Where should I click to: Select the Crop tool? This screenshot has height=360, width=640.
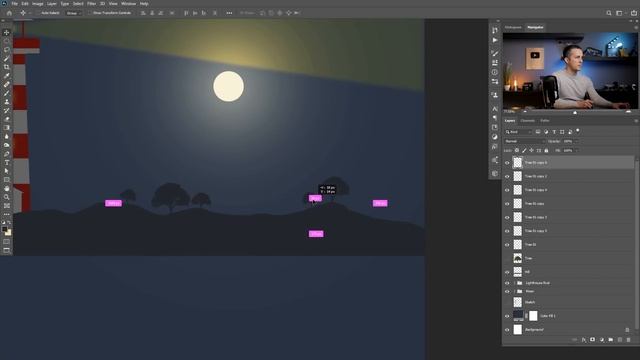(x=7, y=67)
